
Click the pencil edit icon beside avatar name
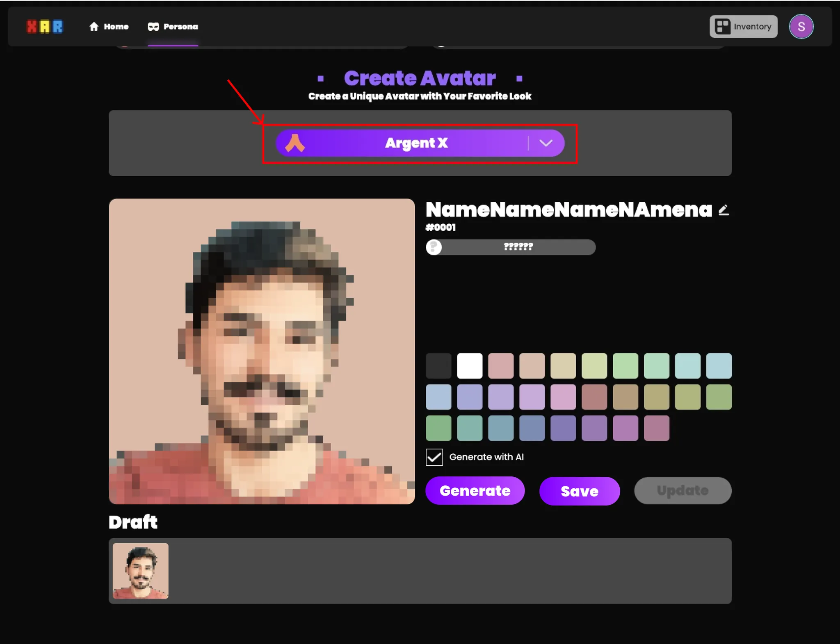pyautogui.click(x=724, y=210)
